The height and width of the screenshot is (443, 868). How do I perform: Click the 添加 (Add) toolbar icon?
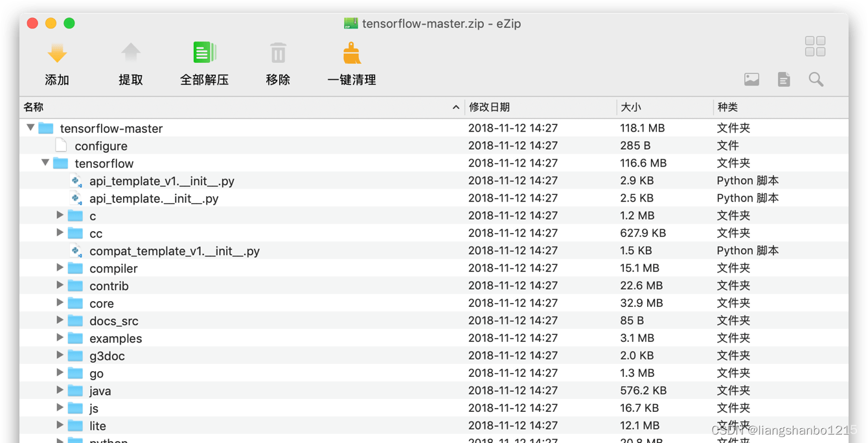pyautogui.click(x=57, y=53)
